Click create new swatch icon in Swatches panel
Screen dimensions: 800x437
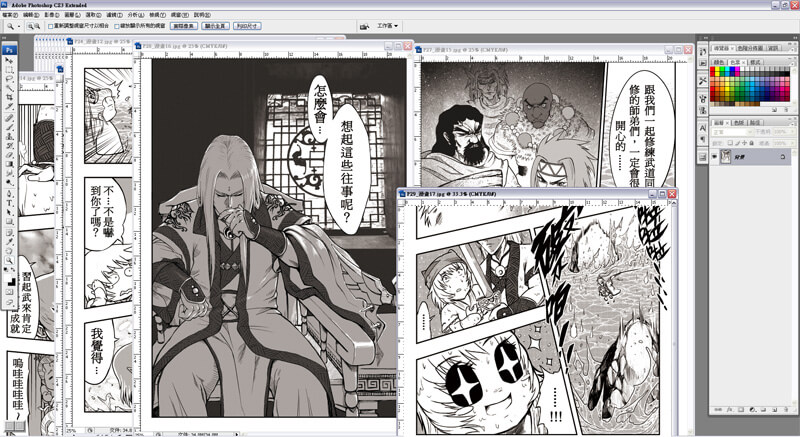tap(774, 110)
